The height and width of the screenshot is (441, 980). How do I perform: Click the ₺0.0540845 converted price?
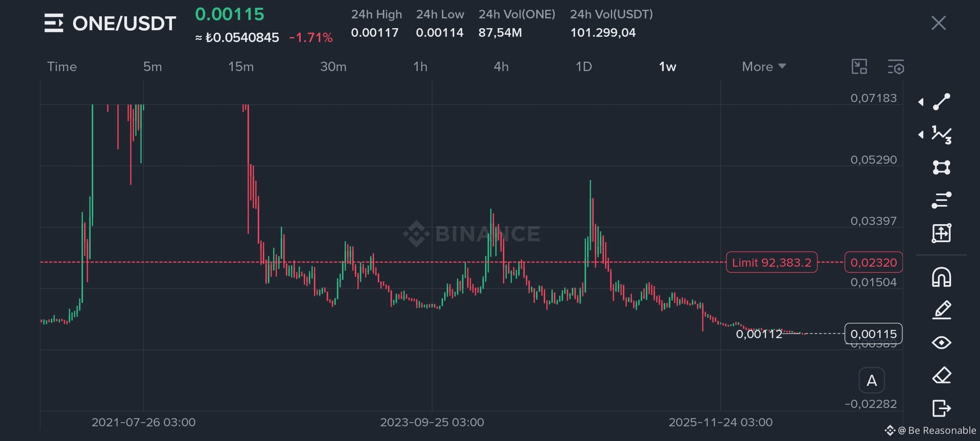(242, 38)
